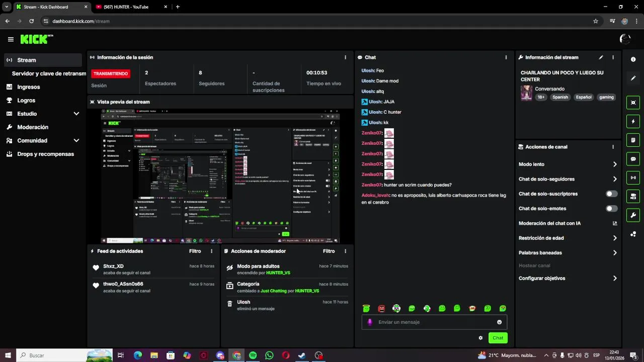Open Steam from the Windows taskbar
The width and height of the screenshot is (644, 362).
[x=302, y=355]
